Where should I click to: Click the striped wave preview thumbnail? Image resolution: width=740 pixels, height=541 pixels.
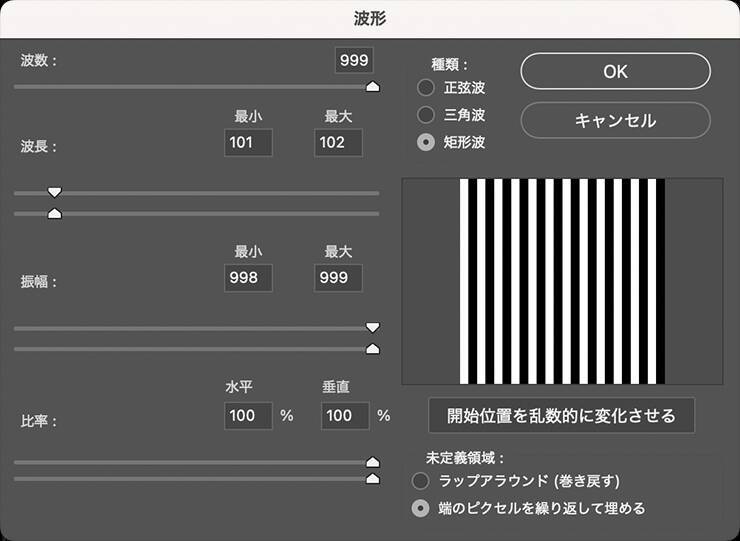point(562,281)
